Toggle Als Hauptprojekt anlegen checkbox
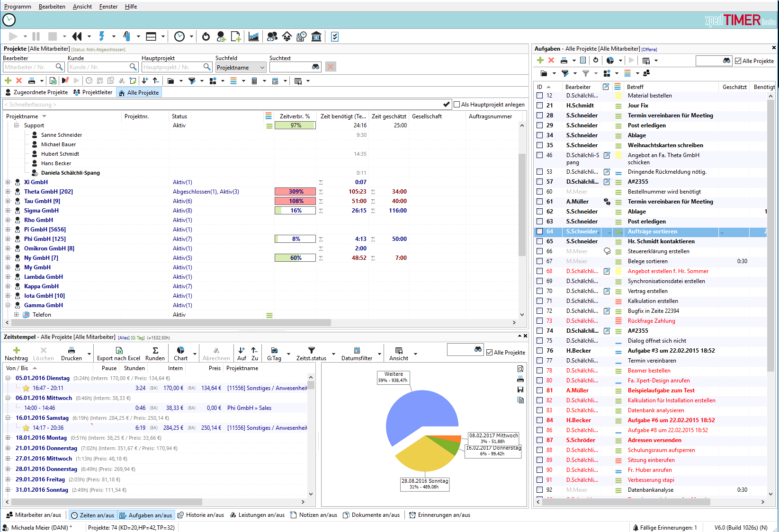This screenshot has width=779, height=532. pos(457,105)
